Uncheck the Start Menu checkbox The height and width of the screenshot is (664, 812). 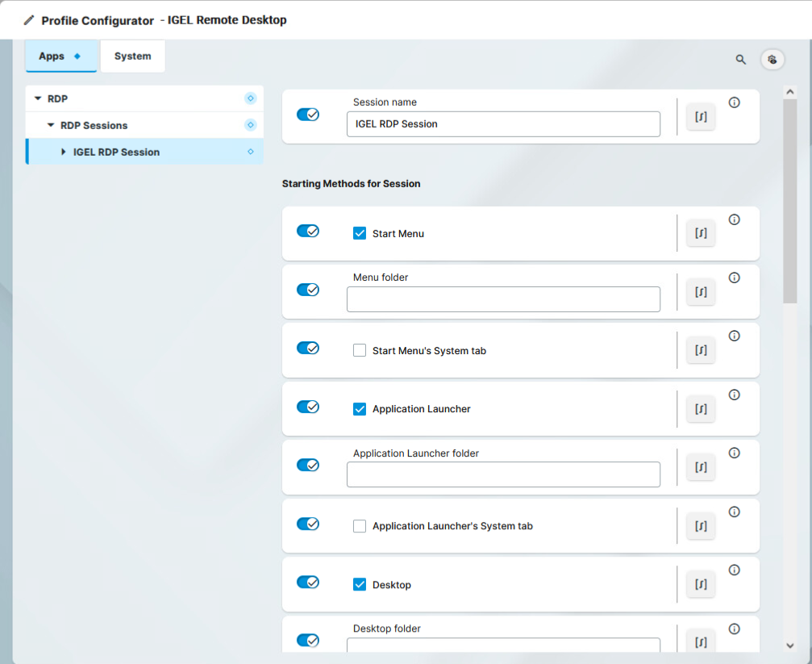[x=359, y=233]
